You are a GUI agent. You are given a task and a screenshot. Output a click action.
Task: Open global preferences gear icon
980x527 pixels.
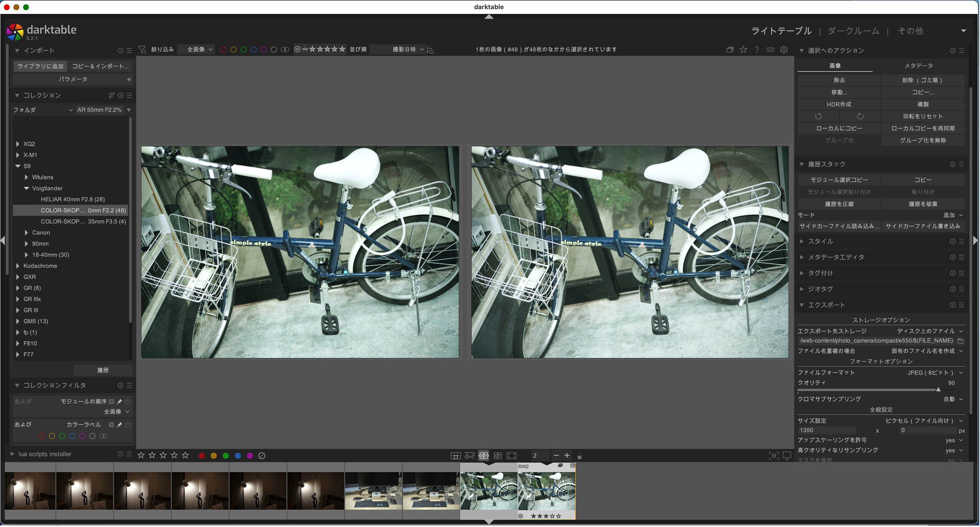click(x=784, y=50)
